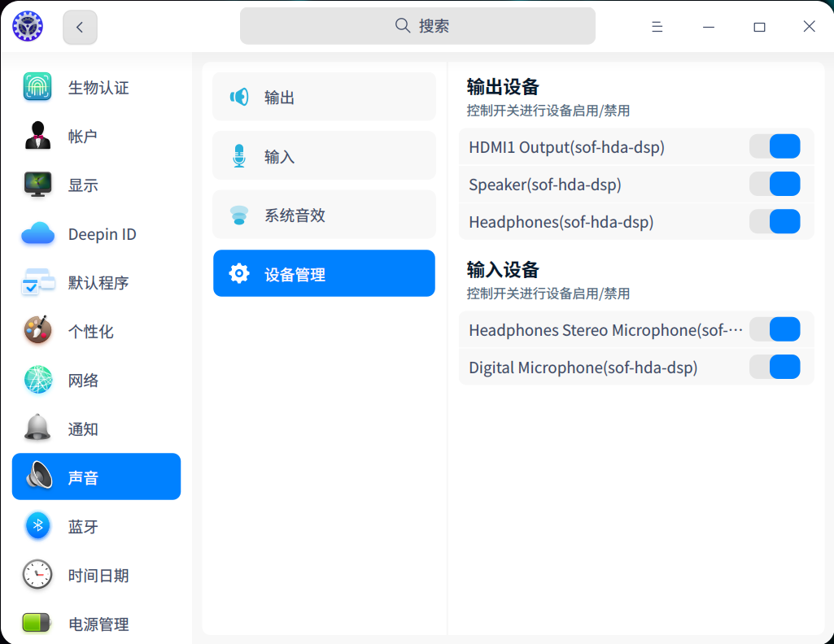834x644 pixels.
Task: Click the 输出设备 heading
Action: click(x=503, y=87)
